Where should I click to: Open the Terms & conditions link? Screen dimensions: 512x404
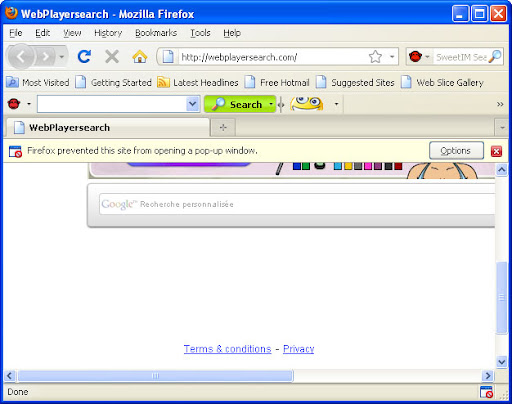pyautogui.click(x=227, y=349)
